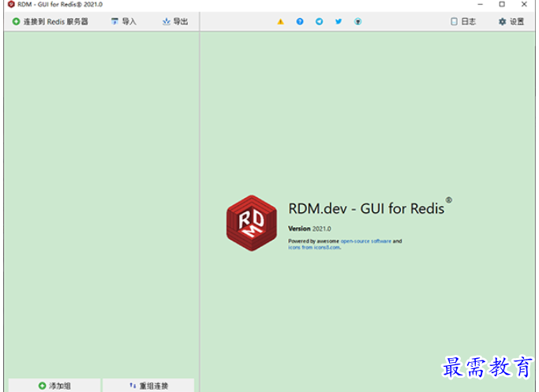Open the GitHub icon in toolbar

pyautogui.click(x=357, y=21)
